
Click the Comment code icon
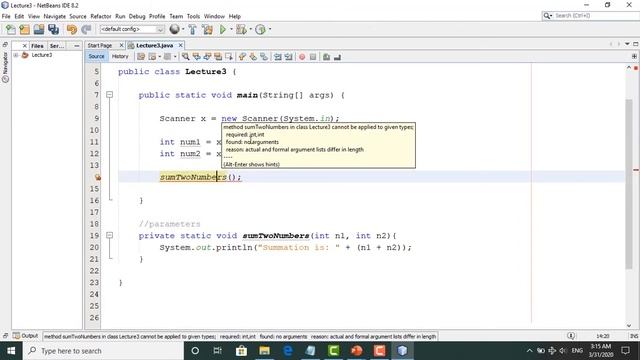pos(326,57)
